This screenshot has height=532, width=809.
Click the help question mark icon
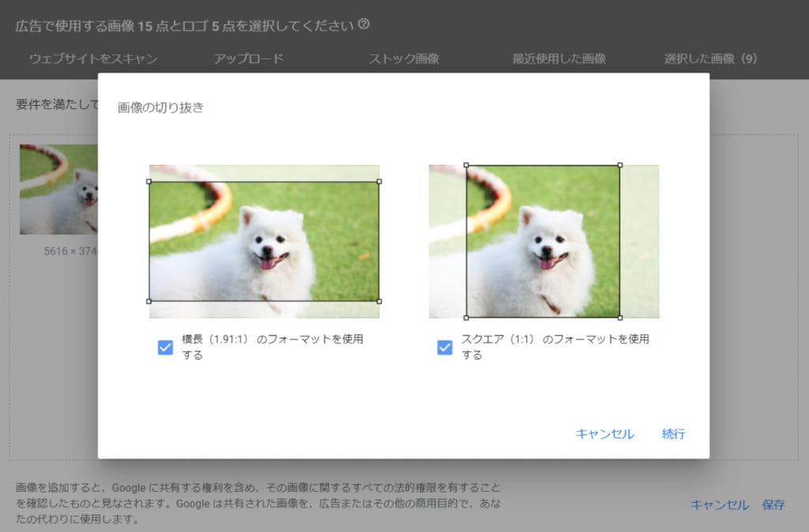pos(363,24)
